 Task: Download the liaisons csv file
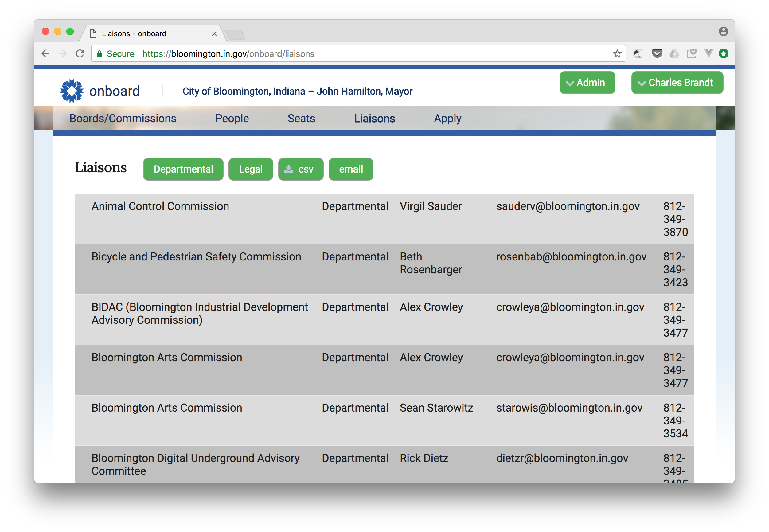point(301,169)
